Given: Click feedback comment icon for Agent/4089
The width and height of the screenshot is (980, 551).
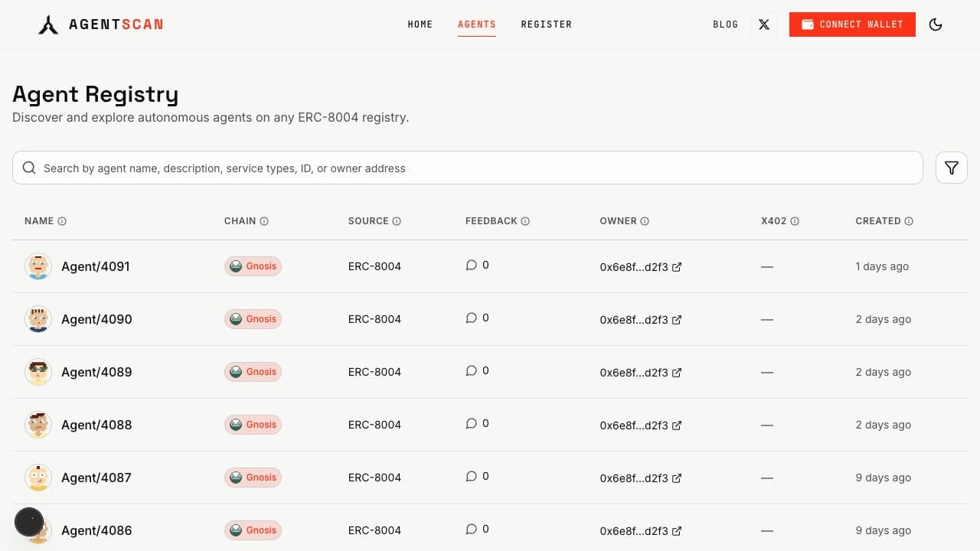Looking at the screenshot, I should (x=471, y=370).
